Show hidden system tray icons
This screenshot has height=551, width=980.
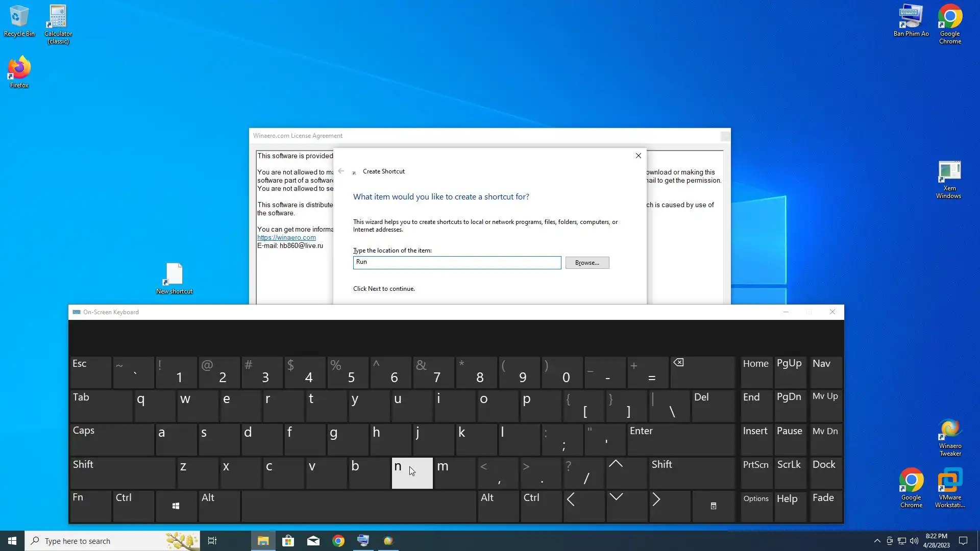[x=877, y=541]
